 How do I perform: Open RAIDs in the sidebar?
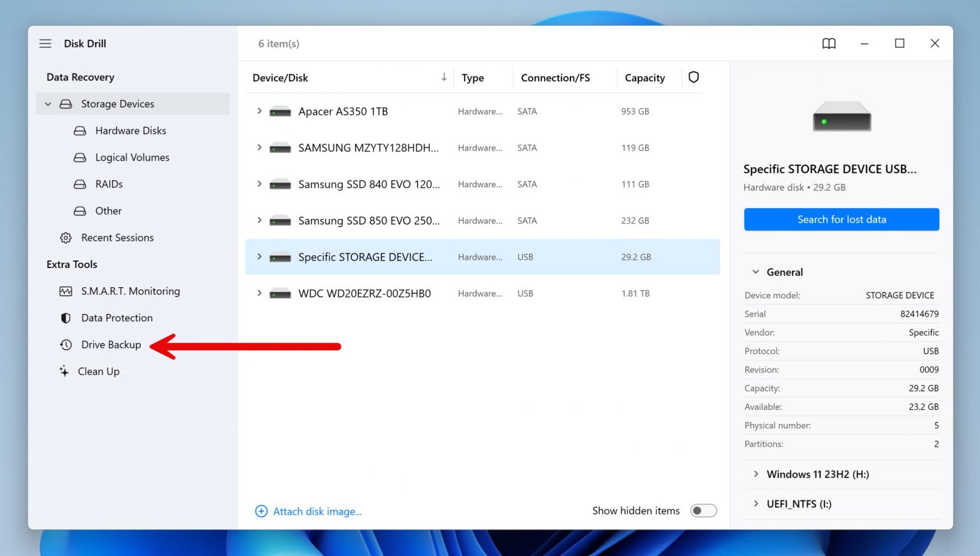[109, 184]
